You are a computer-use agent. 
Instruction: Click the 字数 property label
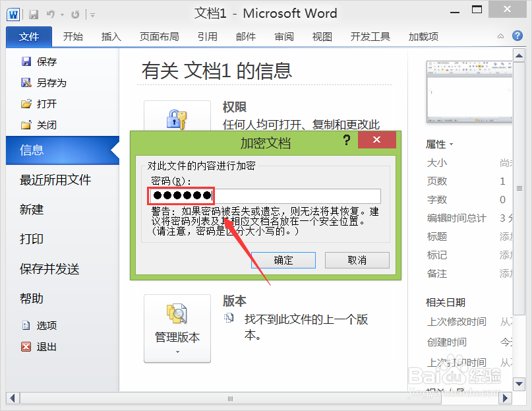pos(437,199)
